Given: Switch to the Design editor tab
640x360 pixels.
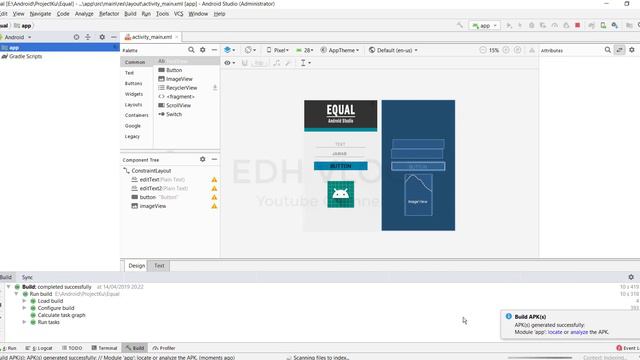Looking at the screenshot, I should tap(136, 266).
